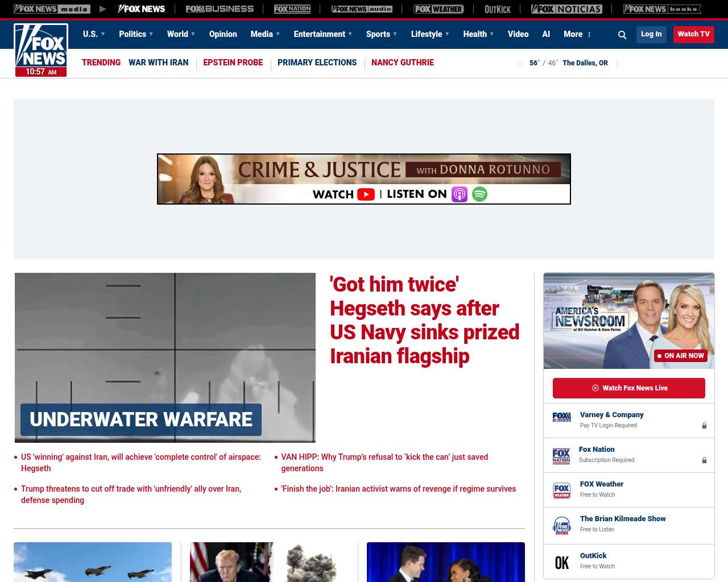This screenshot has width=728, height=582.
Task: Click the YouTube icon in the banner
Action: click(x=366, y=194)
